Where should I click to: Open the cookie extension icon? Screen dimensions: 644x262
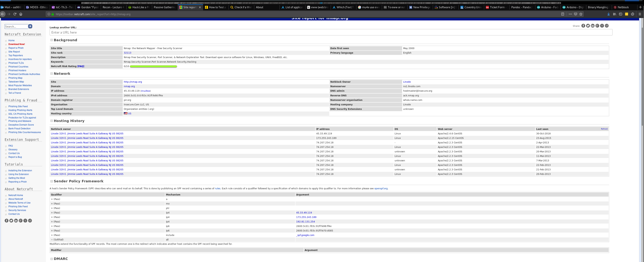coord(633,14)
